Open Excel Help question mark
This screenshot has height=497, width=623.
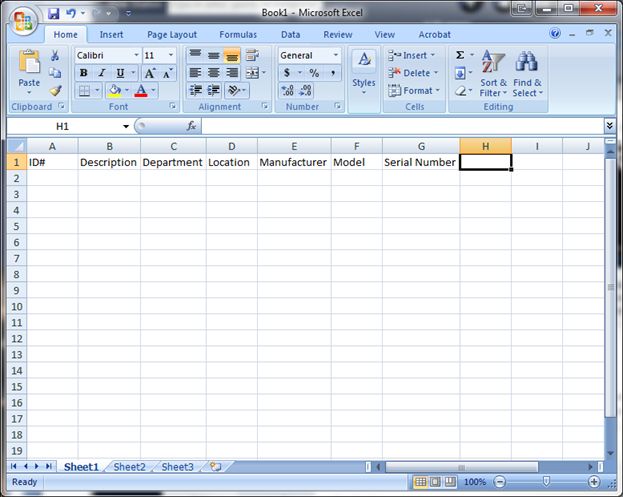point(555,33)
